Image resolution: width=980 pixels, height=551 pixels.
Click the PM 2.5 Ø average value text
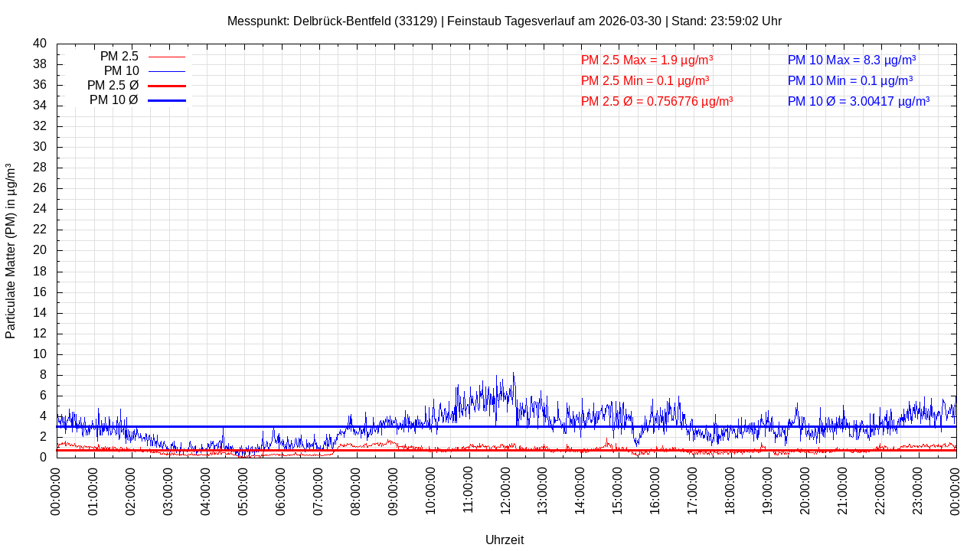click(x=657, y=101)
